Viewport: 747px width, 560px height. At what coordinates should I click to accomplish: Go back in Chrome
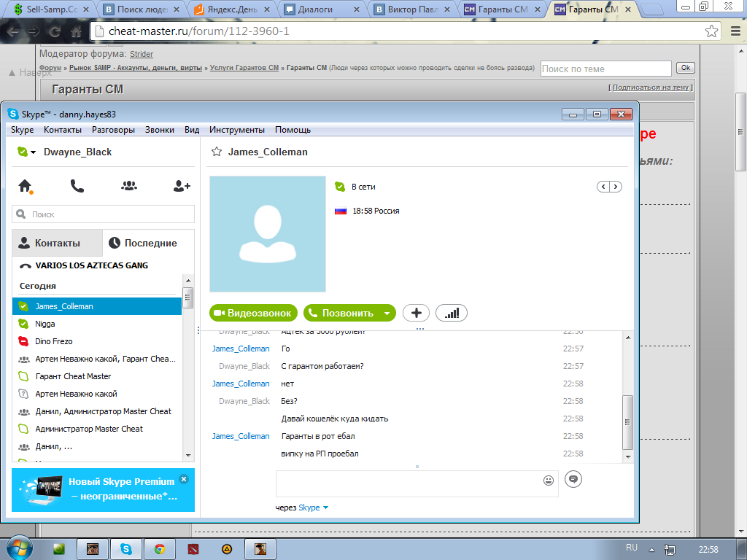13,31
